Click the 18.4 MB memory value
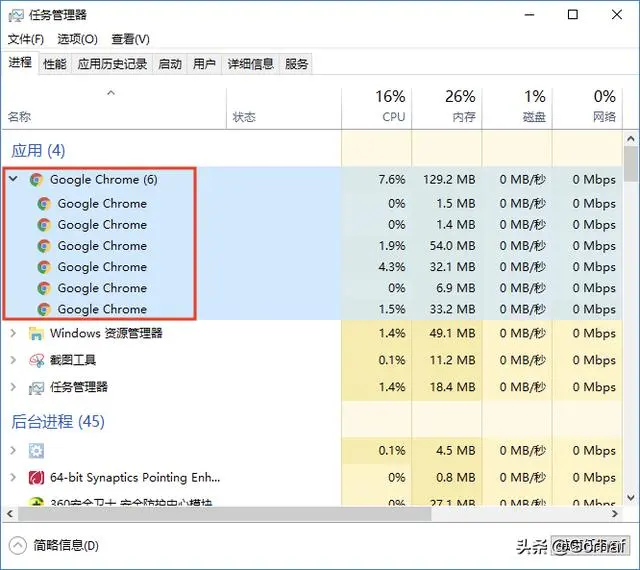Screen dimensions: 640x570 pos(452,387)
